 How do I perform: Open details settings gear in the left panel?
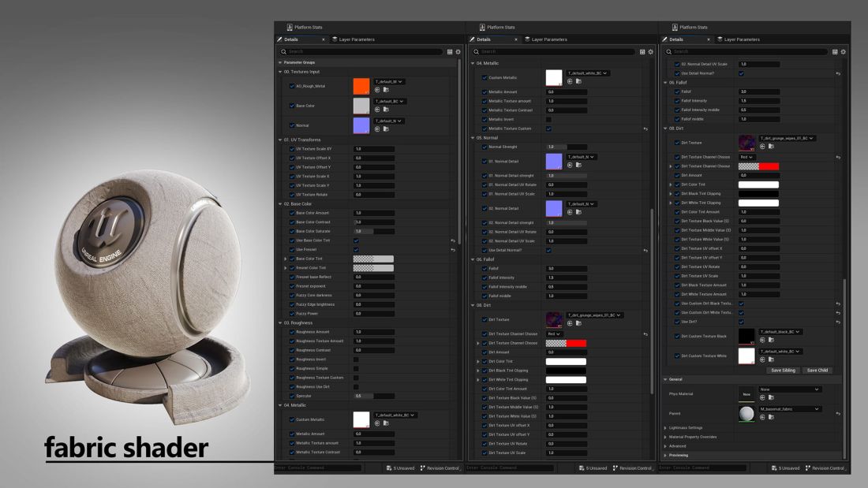[458, 51]
